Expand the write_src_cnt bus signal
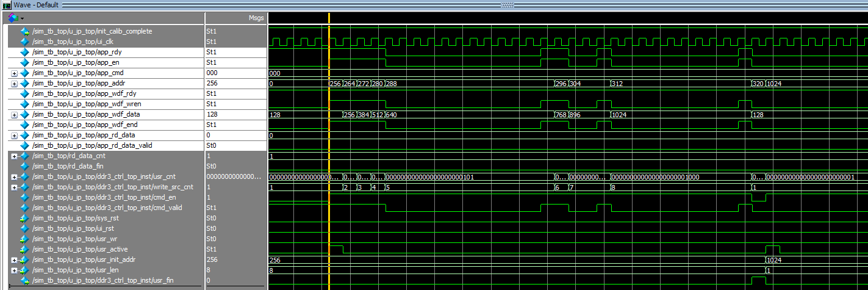The height and width of the screenshot is (290, 868). pyautogui.click(x=15, y=187)
